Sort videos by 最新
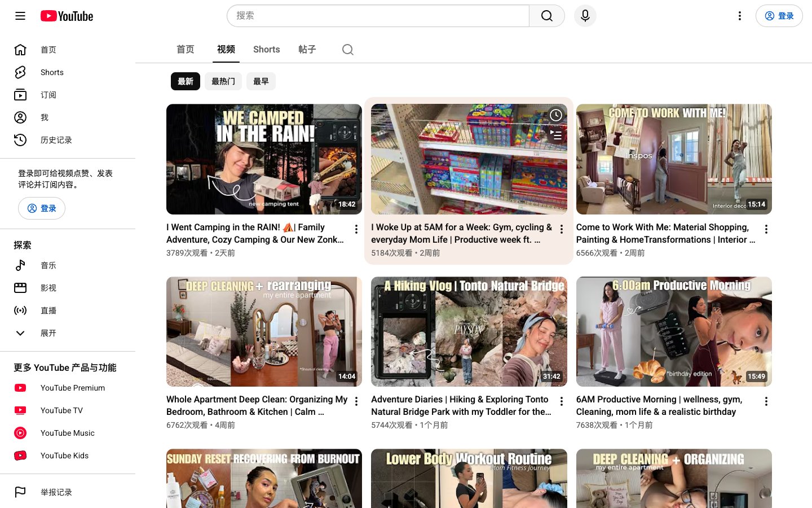 point(186,81)
